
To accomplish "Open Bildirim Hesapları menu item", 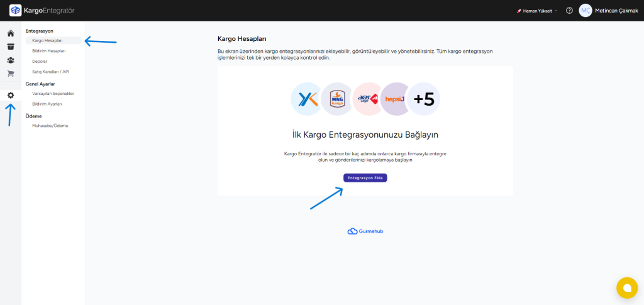I will (48, 51).
